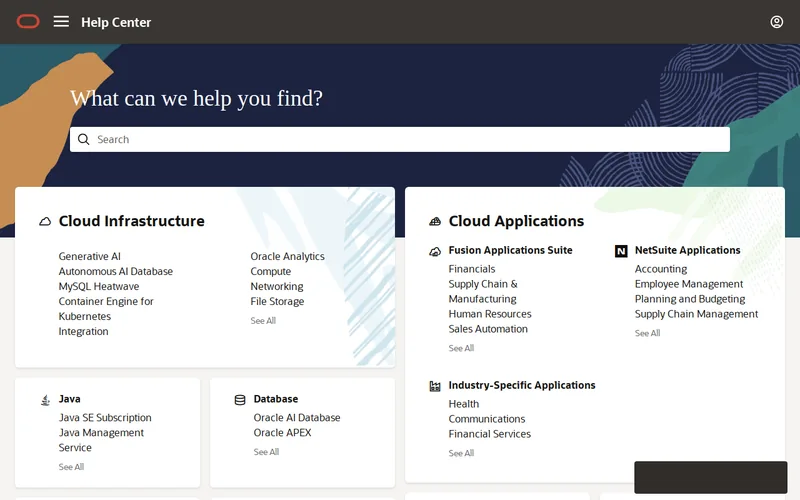
Task: Select the Integration link
Action: click(x=84, y=332)
